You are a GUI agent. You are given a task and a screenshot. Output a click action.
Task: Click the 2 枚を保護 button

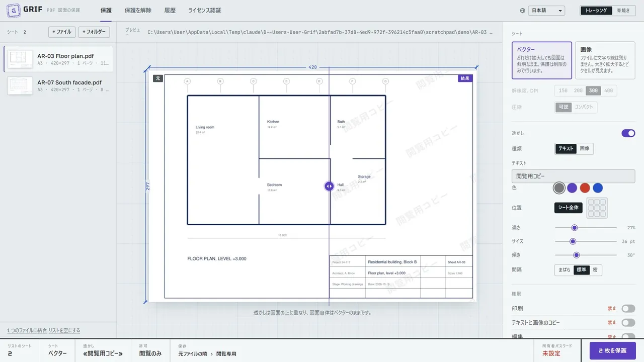point(612,350)
